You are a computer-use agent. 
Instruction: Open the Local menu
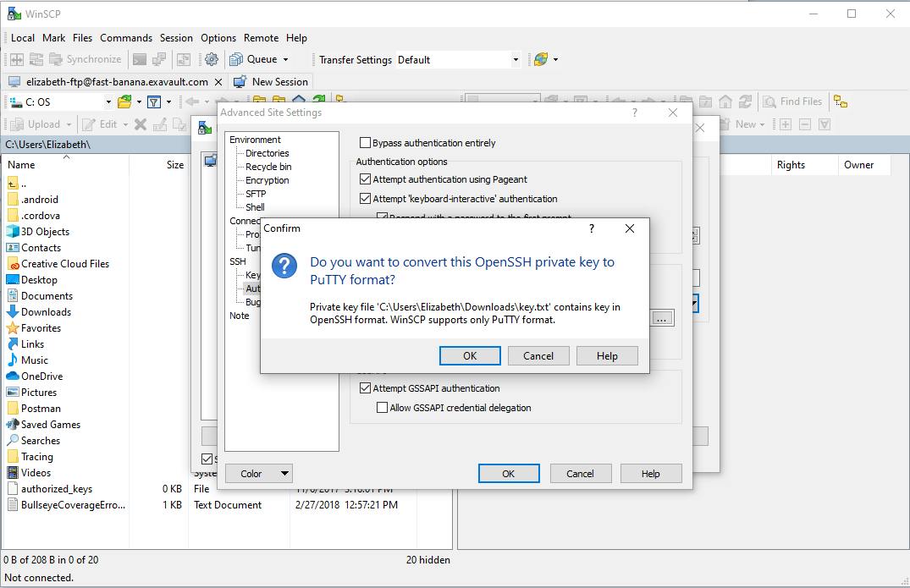[23, 38]
